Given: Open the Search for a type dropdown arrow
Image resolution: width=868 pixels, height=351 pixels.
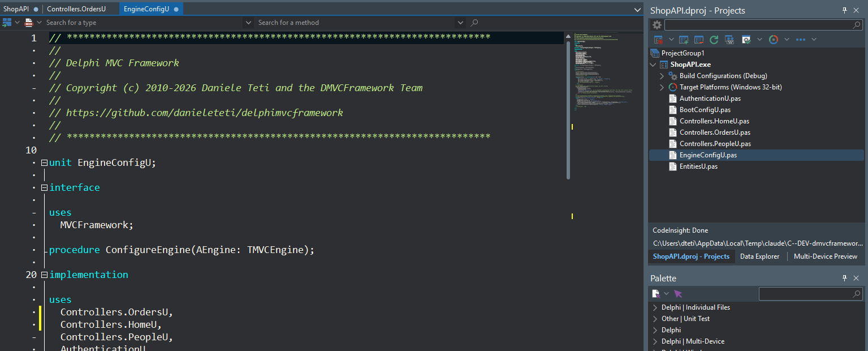Looking at the screenshot, I should pos(248,23).
